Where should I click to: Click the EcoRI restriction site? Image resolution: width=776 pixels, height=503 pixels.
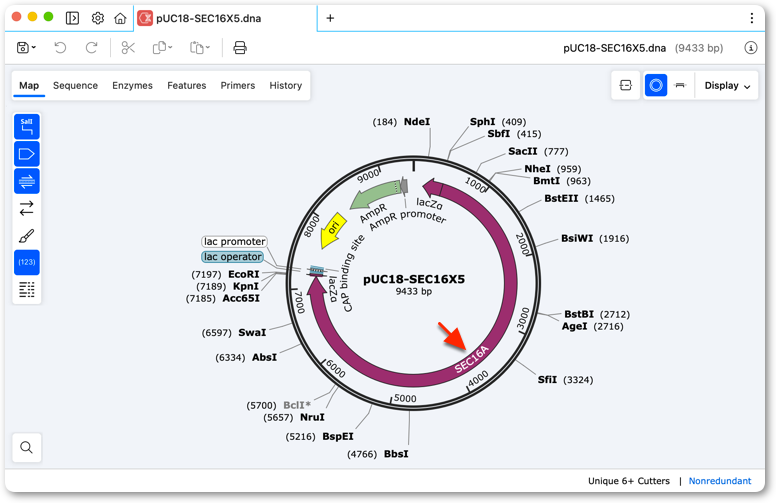pos(243,274)
